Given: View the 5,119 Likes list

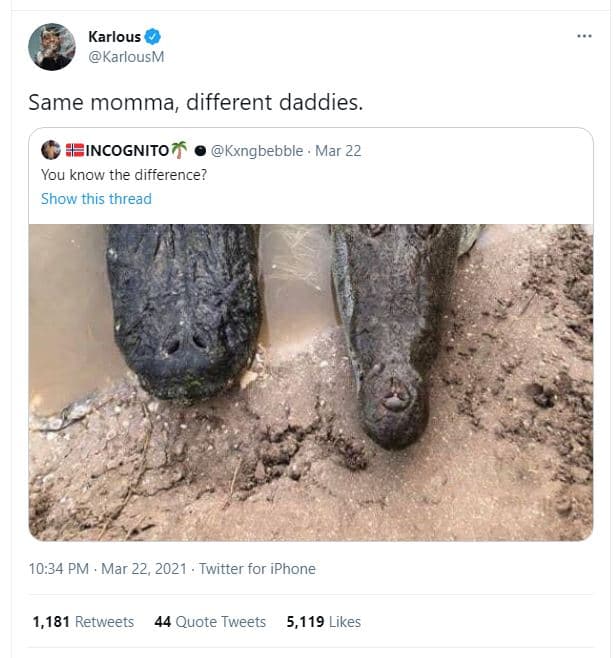Looking at the screenshot, I should coord(323,622).
